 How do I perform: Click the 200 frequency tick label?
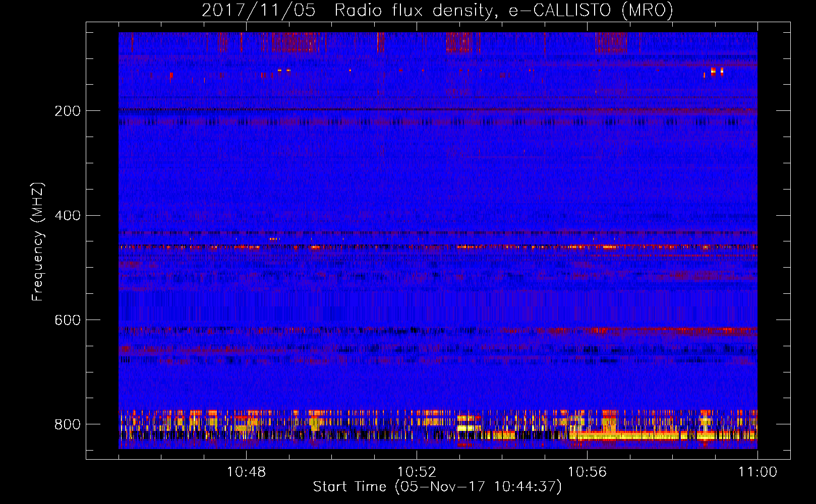[x=68, y=111]
